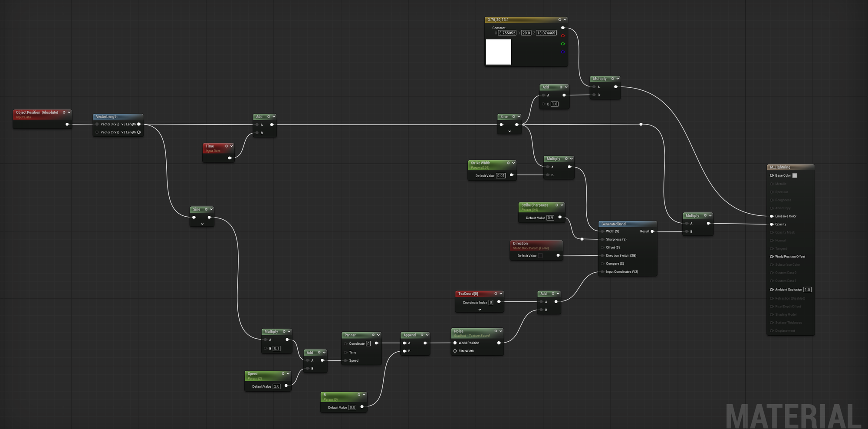Click preview icon on Object Position (Absolute) node
868x429 pixels.
(x=64, y=112)
